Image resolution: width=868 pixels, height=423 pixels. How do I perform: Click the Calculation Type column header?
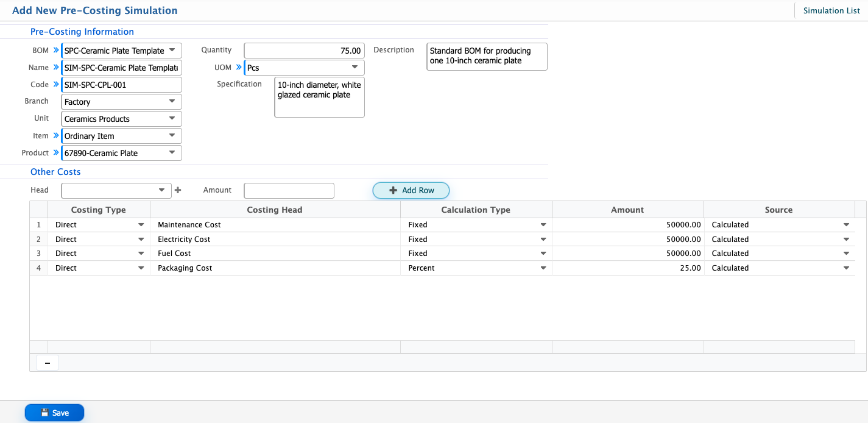476,210
